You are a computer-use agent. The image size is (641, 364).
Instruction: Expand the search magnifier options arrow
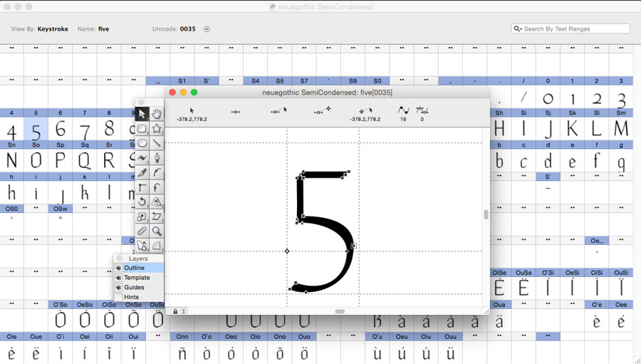518,29
